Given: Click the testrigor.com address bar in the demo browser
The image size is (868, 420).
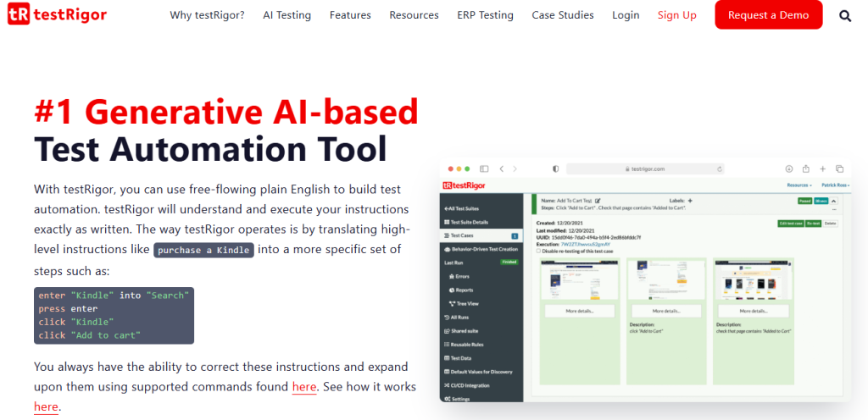Looking at the screenshot, I should [645, 169].
